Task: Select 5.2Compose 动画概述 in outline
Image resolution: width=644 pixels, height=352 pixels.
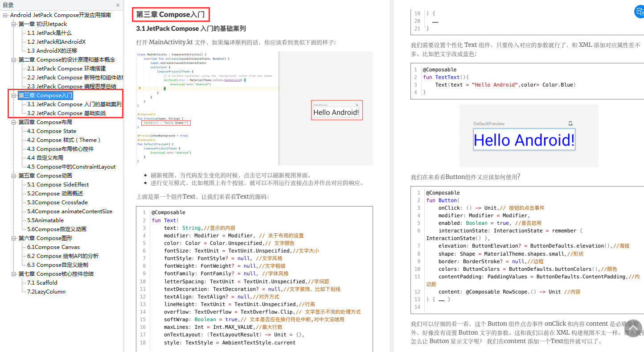Action: [x=55, y=194]
